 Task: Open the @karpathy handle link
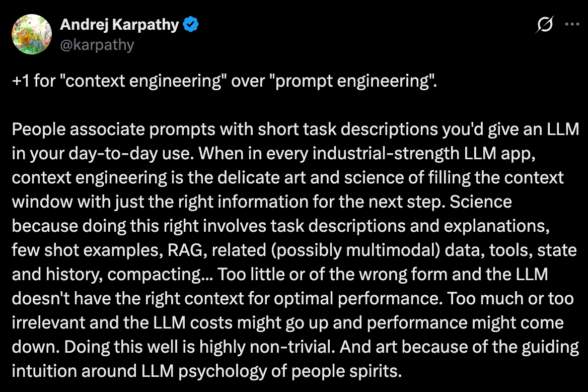click(97, 45)
